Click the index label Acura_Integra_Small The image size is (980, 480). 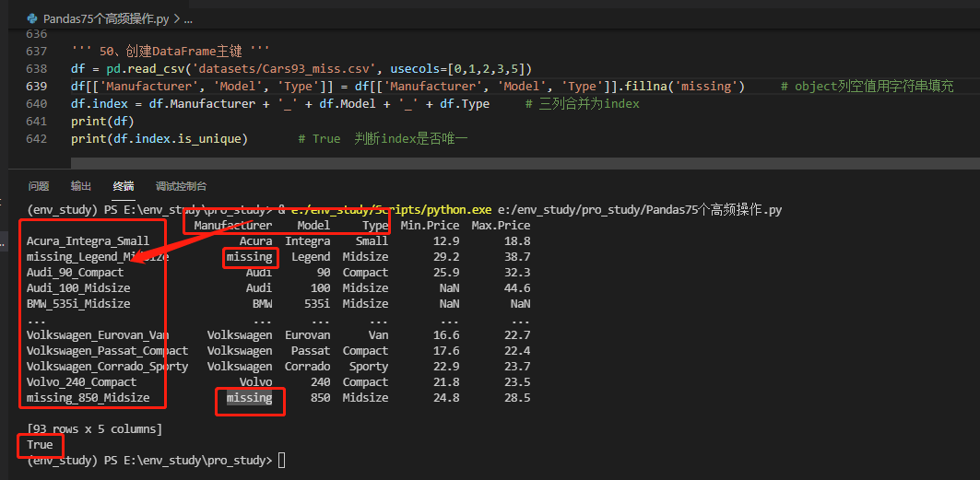click(89, 241)
